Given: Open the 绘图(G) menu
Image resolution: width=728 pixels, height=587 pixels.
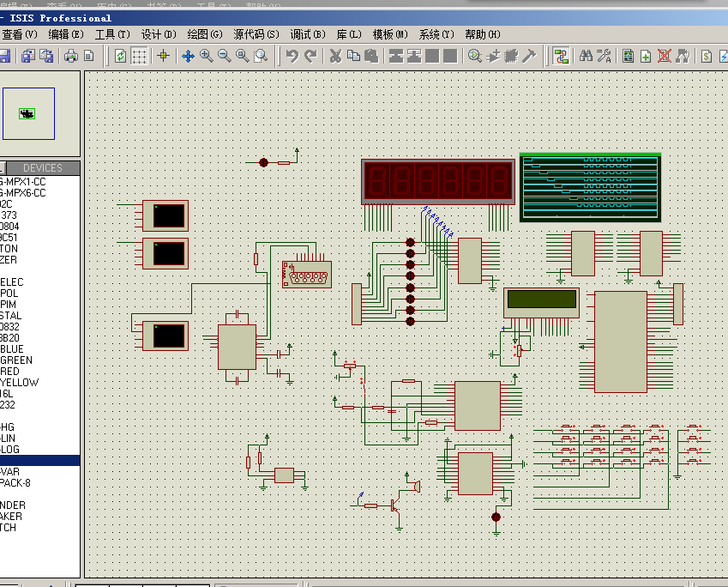Looking at the screenshot, I should coord(205,34).
